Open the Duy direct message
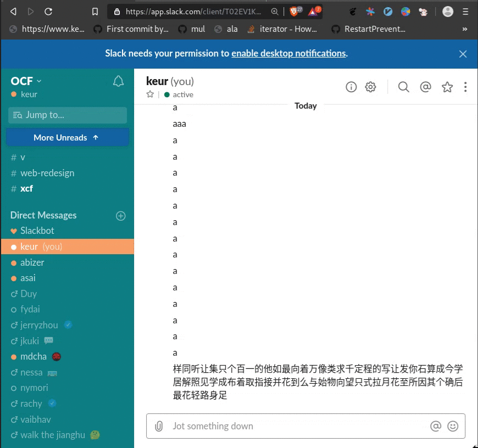 point(68,294)
